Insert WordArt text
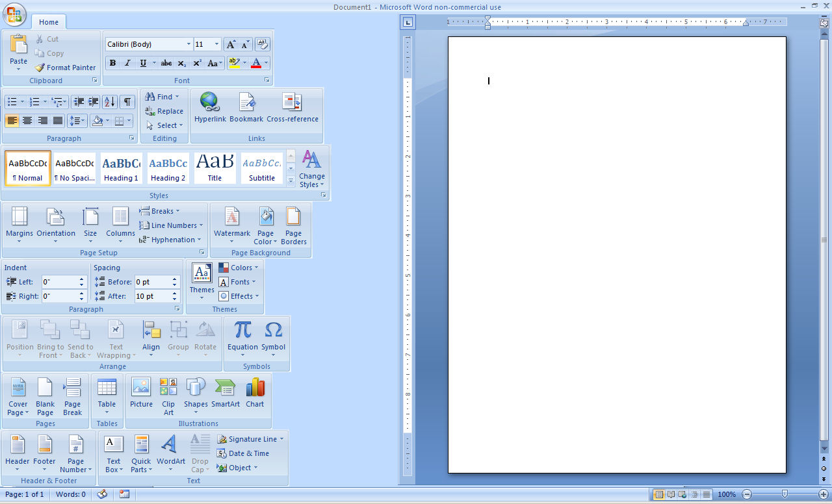Screen dimensions: 832x504 171,453
